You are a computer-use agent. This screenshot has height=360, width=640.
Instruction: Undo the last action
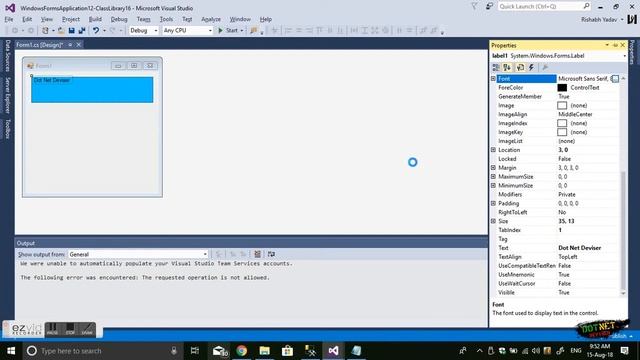pyautogui.click(x=96, y=30)
